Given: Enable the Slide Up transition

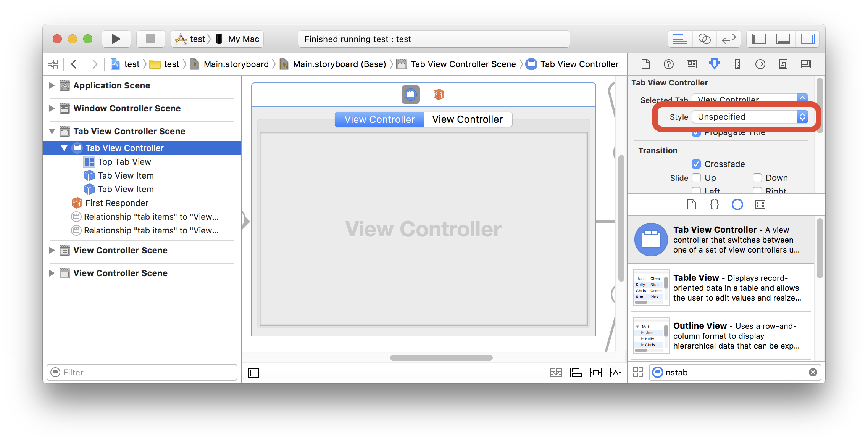Looking at the screenshot, I should click(x=694, y=178).
